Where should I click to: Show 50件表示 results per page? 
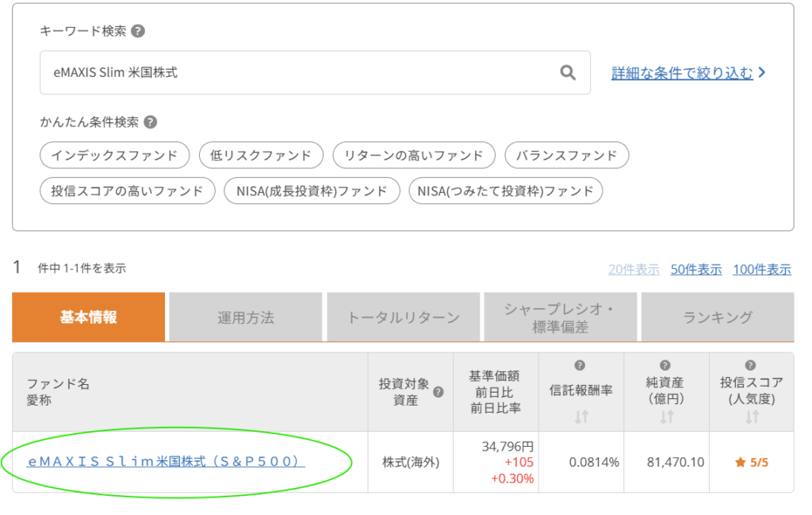coord(696,270)
